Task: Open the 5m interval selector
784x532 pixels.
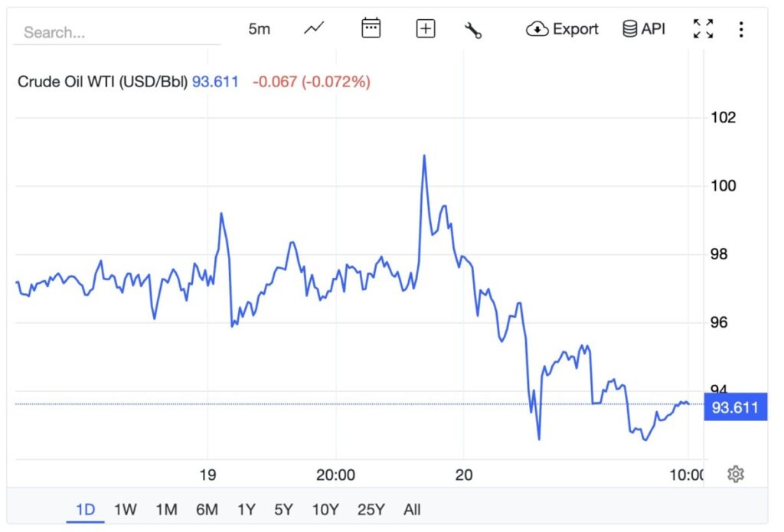Action: tap(260, 28)
